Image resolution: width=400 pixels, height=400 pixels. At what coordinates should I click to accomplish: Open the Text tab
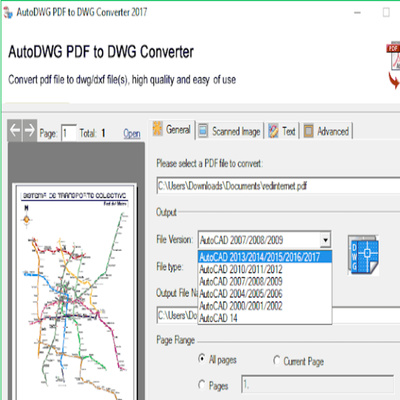(282, 131)
